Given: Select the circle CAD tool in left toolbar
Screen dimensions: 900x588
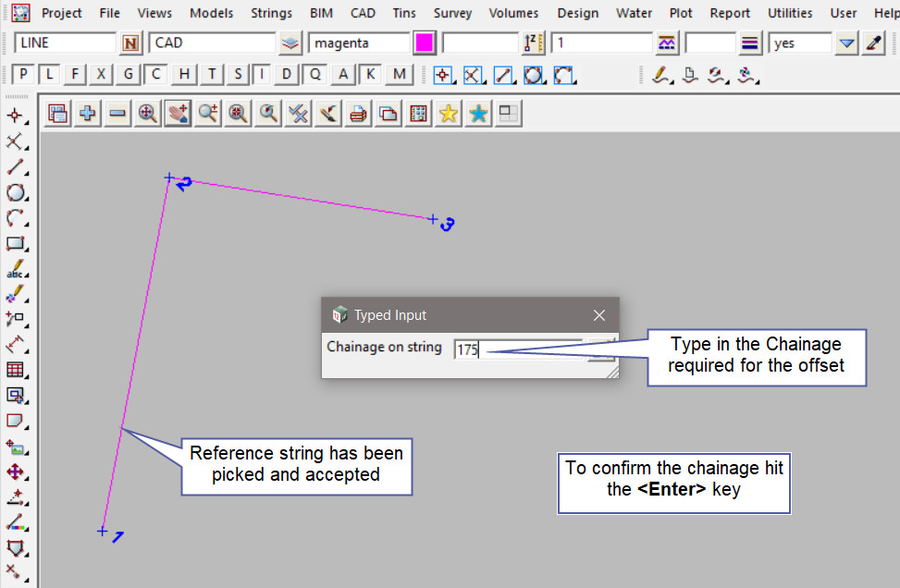Looking at the screenshot, I should click(x=15, y=193).
